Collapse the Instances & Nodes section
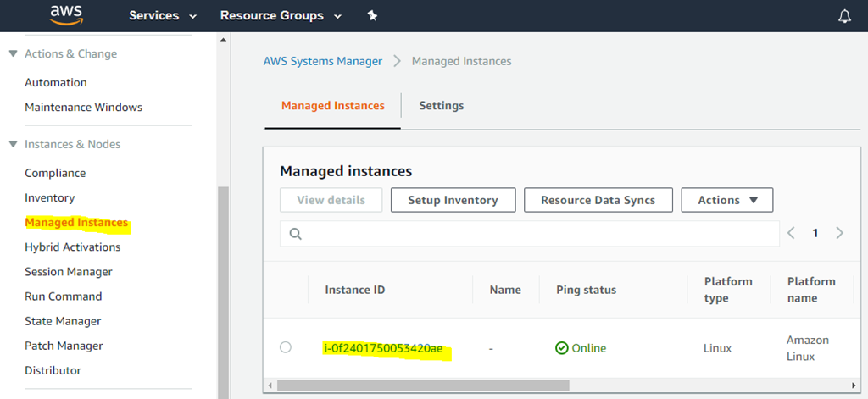Viewport: 868px width, 399px height. coord(14,145)
